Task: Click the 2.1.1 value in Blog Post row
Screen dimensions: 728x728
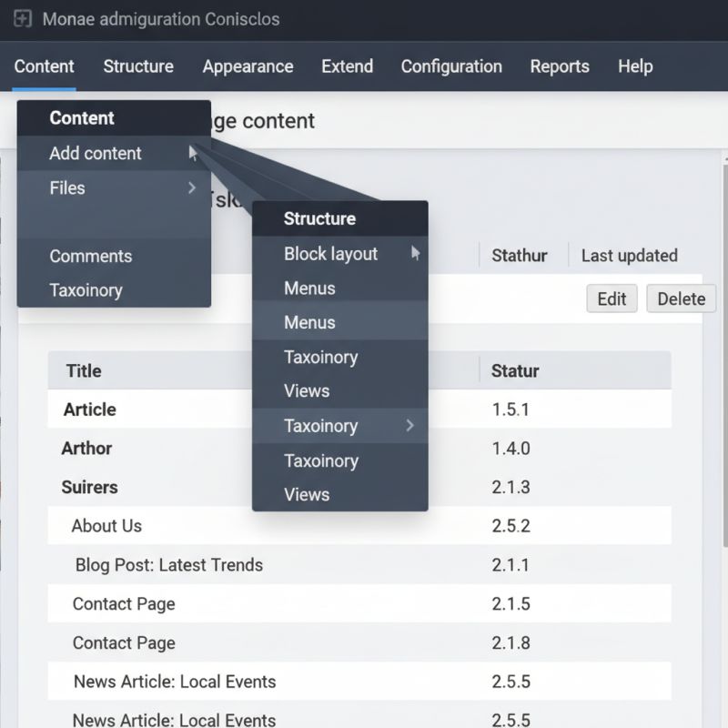Action: 511,565
